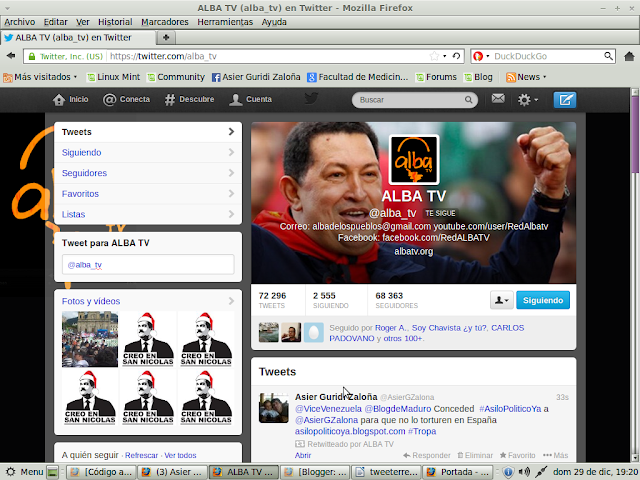The image size is (640, 480).
Task: Open the Facultad de Medicin... bookmark
Action: 358,77
